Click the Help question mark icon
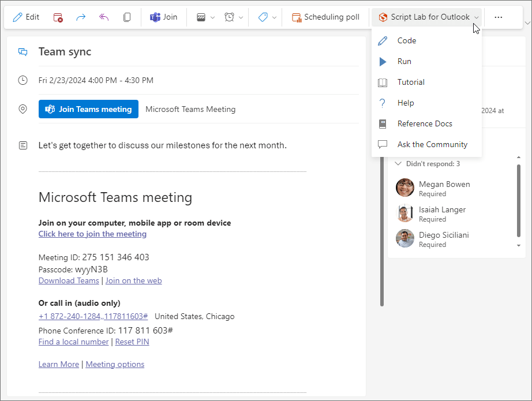This screenshot has height=401, width=532. point(383,103)
